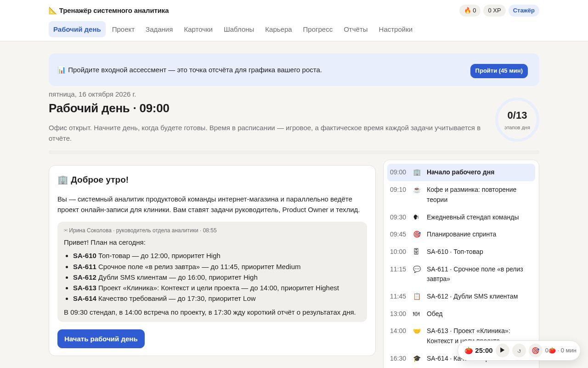588x368 pixels.
Task: Click the tomato icon beside the 25:00 timer
Action: click(x=469, y=351)
